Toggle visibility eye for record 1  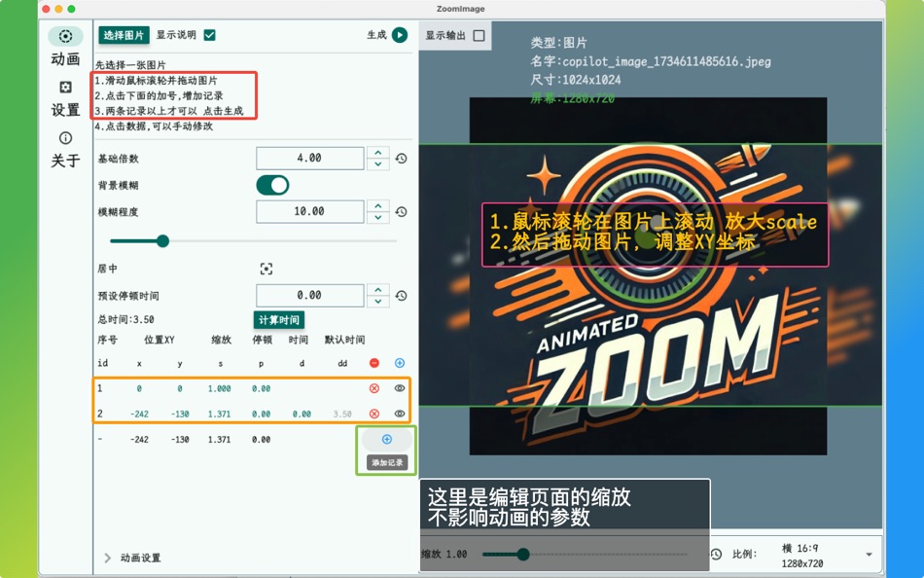[x=399, y=387]
